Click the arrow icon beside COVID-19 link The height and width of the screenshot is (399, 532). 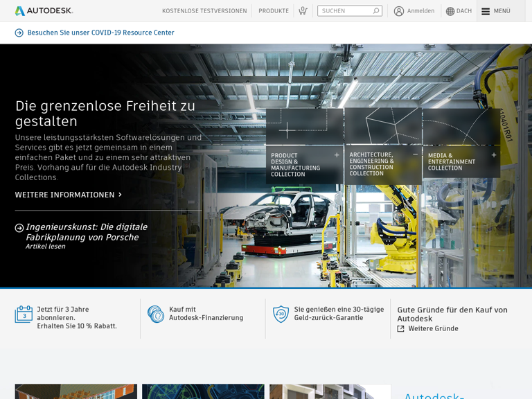point(19,33)
